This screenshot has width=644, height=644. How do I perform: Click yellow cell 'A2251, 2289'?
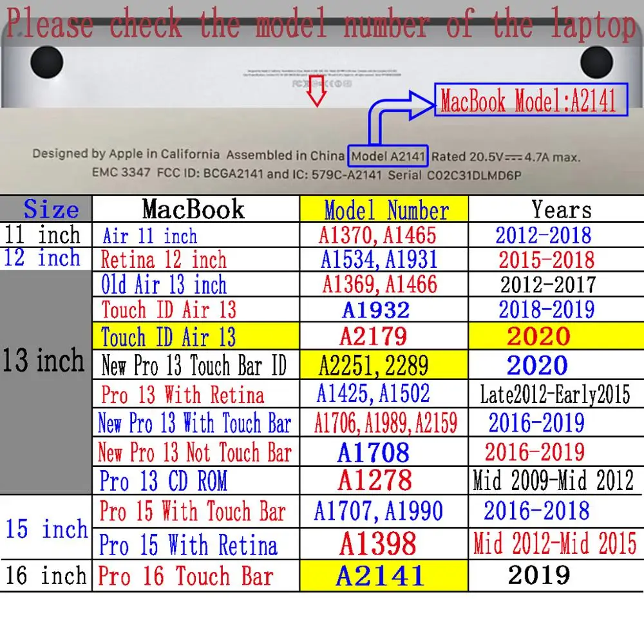pyautogui.click(x=384, y=365)
